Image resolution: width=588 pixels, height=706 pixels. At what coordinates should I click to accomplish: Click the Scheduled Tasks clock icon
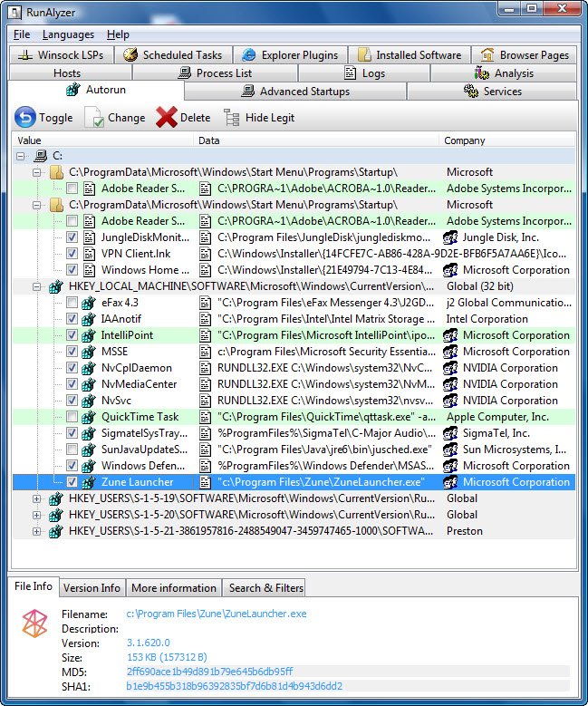(130, 55)
